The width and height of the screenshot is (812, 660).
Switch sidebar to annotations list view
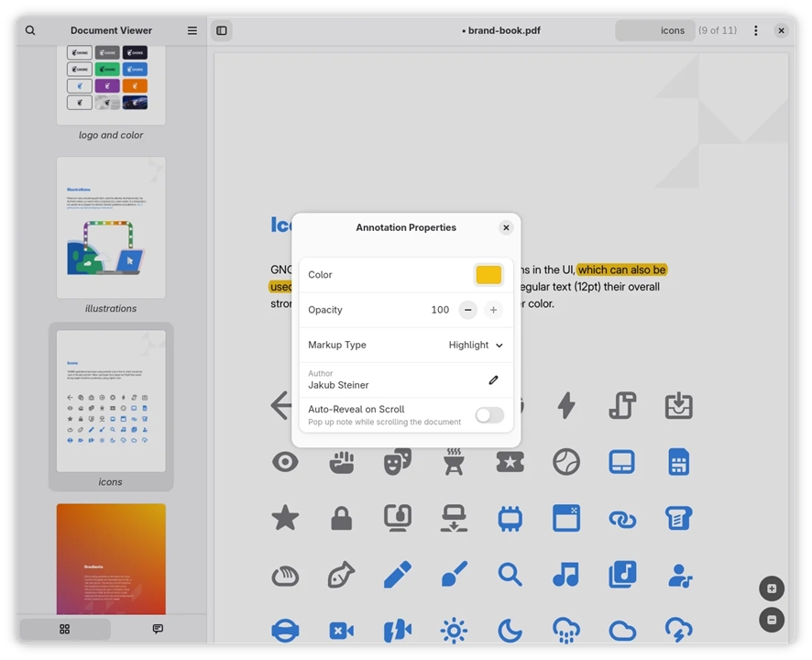pyautogui.click(x=157, y=629)
